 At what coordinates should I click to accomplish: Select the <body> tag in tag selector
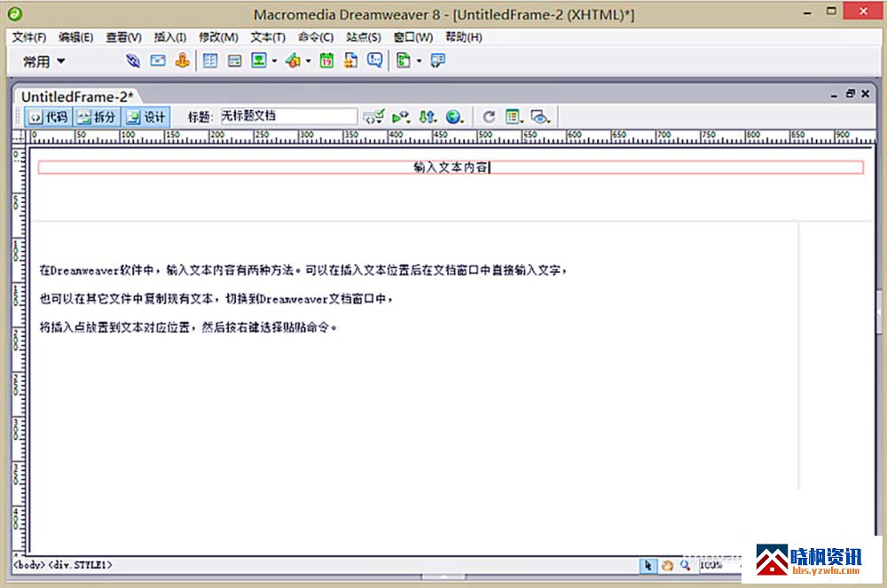(x=29, y=565)
